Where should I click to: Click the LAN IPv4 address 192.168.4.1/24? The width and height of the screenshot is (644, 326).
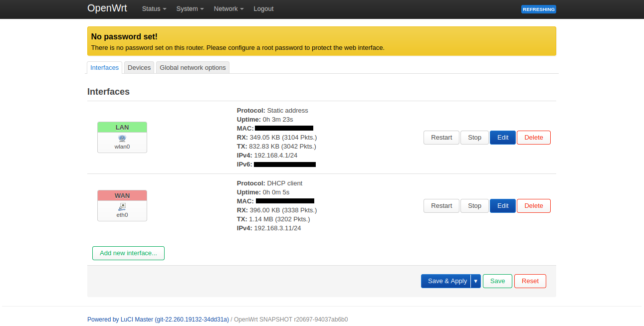pos(276,156)
